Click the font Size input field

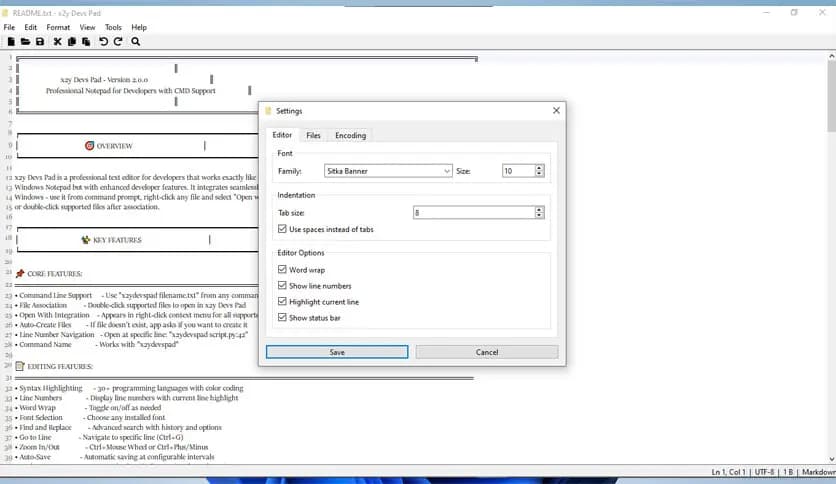tap(518, 171)
